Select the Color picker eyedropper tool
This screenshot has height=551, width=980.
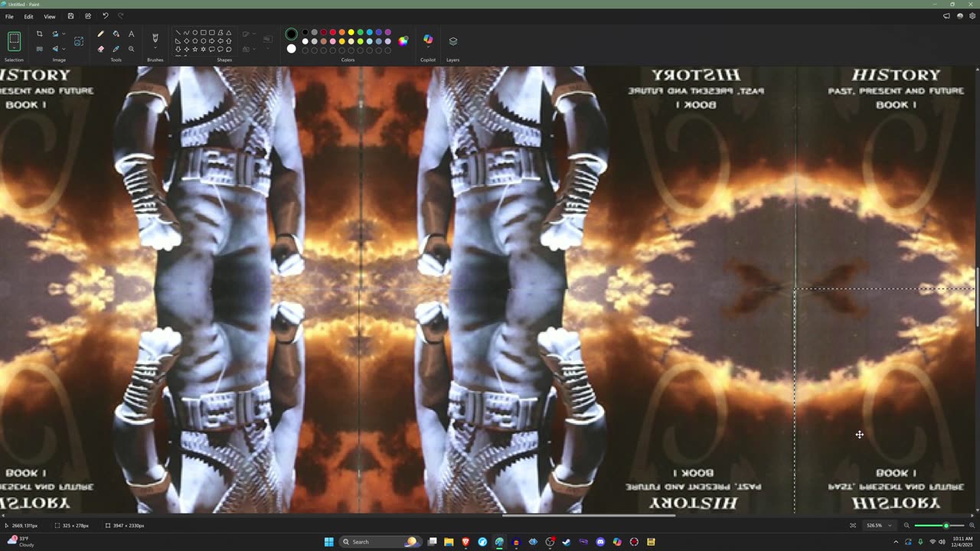coord(116,49)
